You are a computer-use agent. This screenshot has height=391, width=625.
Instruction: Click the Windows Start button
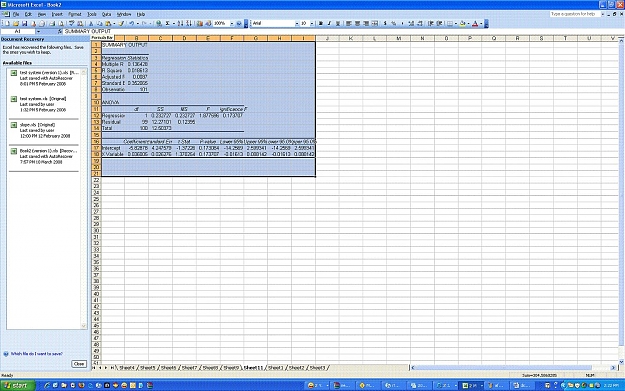[18, 385]
